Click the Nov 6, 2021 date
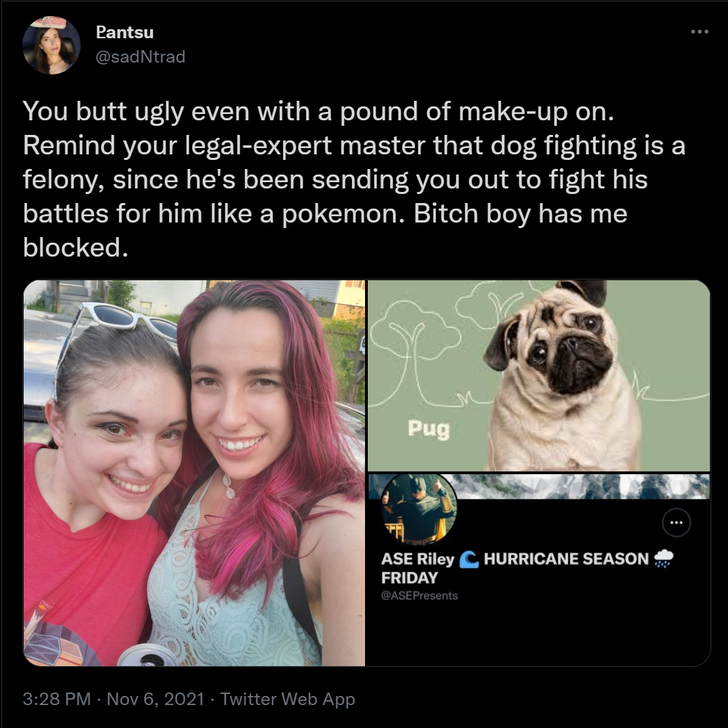 [x=156, y=699]
